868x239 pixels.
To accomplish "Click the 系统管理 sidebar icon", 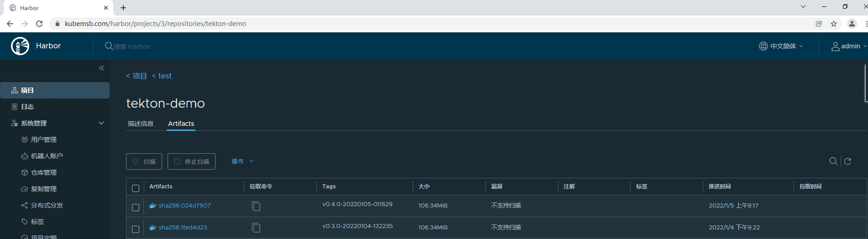I will tap(15, 123).
